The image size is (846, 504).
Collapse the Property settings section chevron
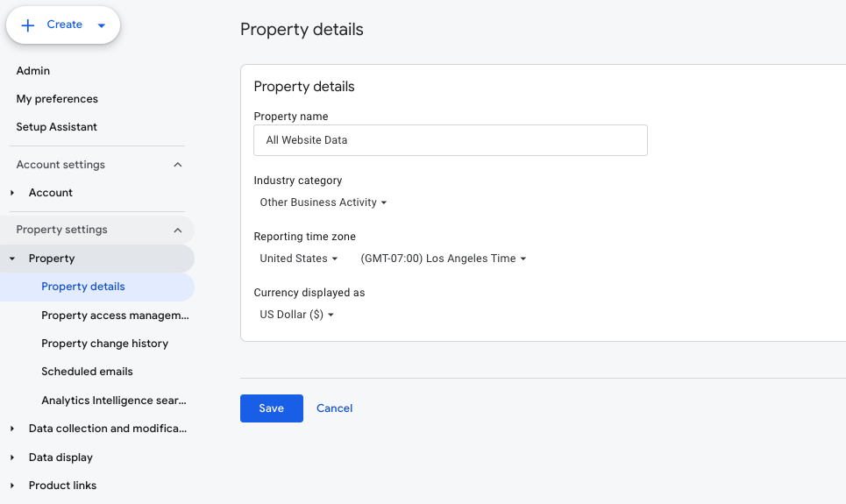click(178, 230)
